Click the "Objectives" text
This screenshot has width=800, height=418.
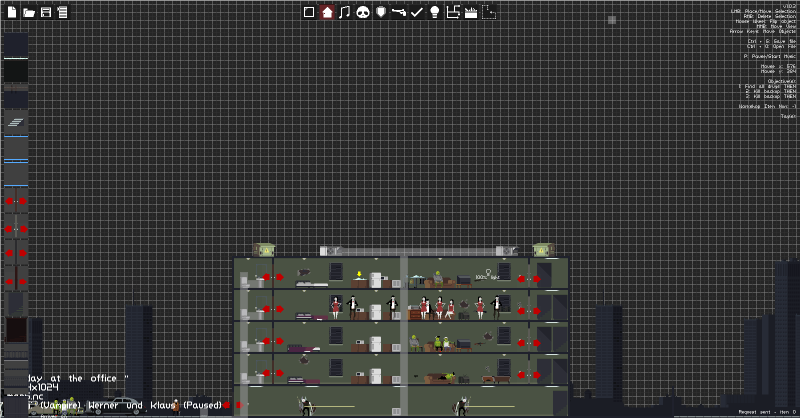tap(781, 81)
